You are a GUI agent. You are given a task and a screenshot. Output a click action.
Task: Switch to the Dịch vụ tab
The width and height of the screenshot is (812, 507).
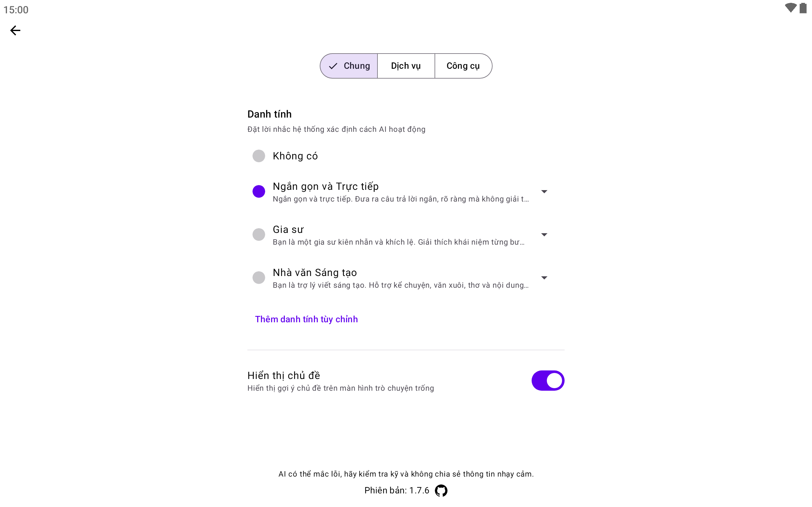pyautogui.click(x=406, y=66)
